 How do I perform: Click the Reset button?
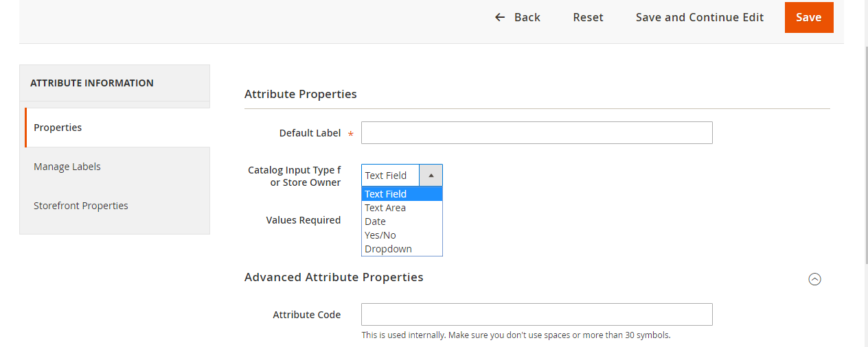[588, 18]
